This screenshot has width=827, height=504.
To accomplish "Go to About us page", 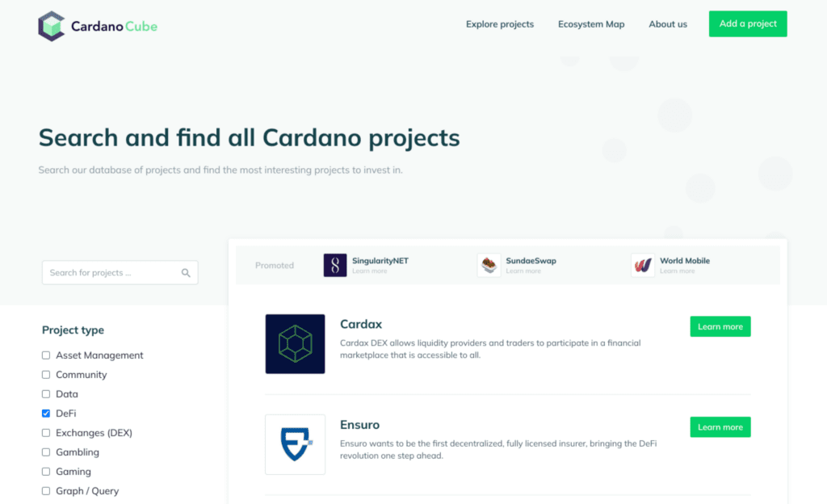I will point(668,24).
